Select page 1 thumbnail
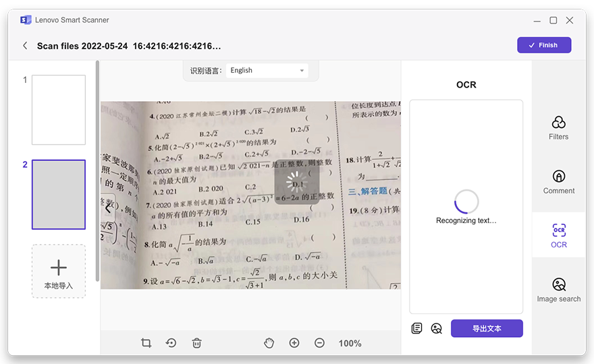This screenshot has height=364, width=594. (x=59, y=110)
